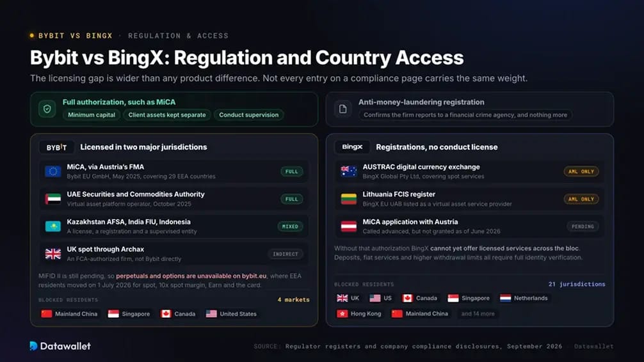Screen dimensions: 644x362
Task: Click Mainland China flag in BingX blocked list
Action: (x=397, y=314)
